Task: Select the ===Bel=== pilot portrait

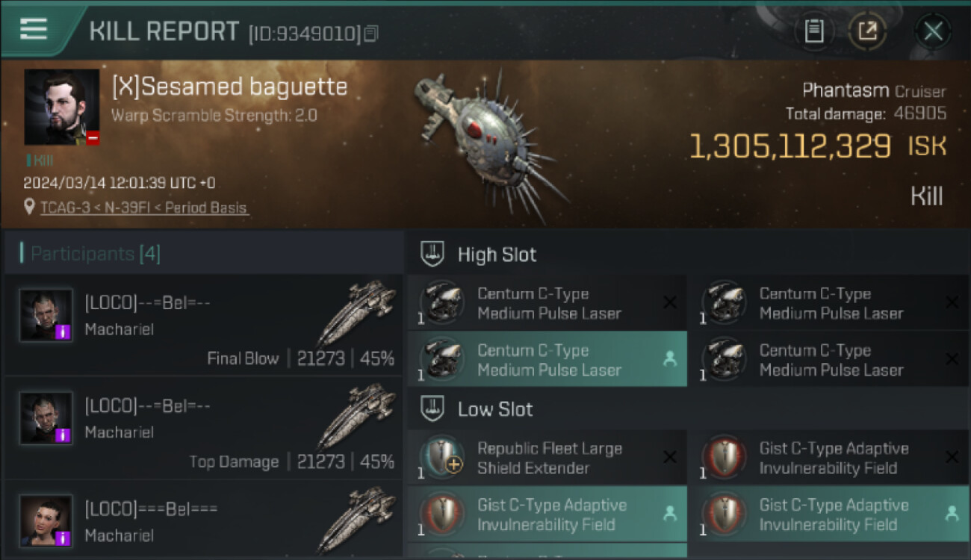Action: click(x=46, y=520)
